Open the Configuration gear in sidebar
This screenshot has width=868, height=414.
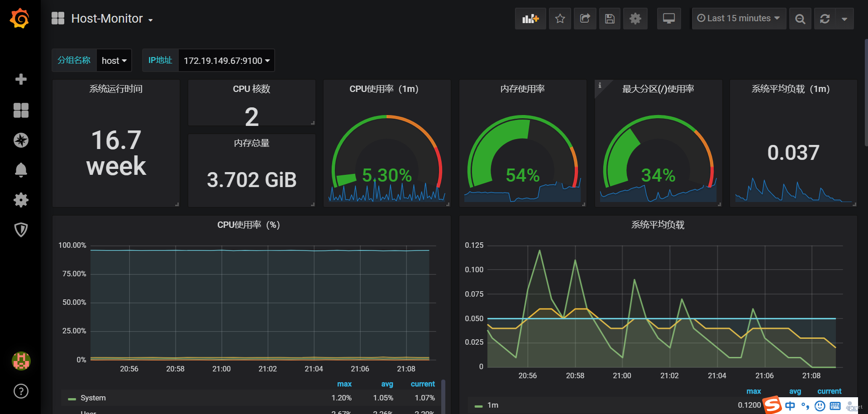tap(21, 200)
